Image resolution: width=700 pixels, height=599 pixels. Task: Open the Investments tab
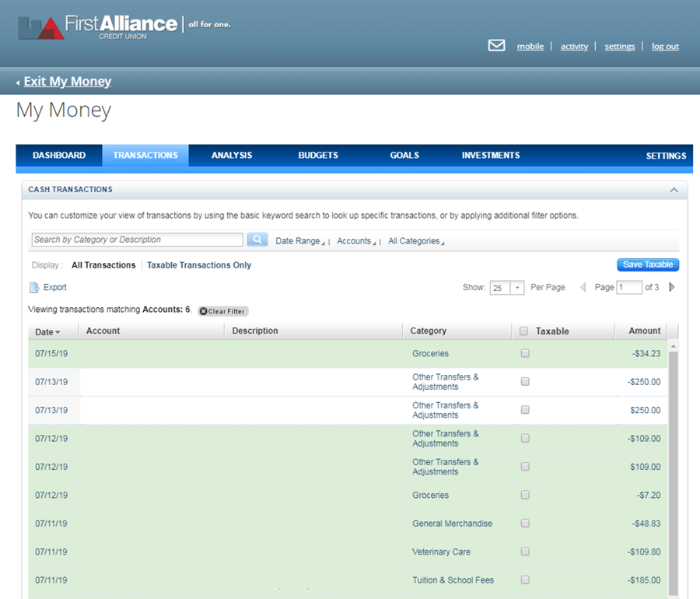coord(491,156)
